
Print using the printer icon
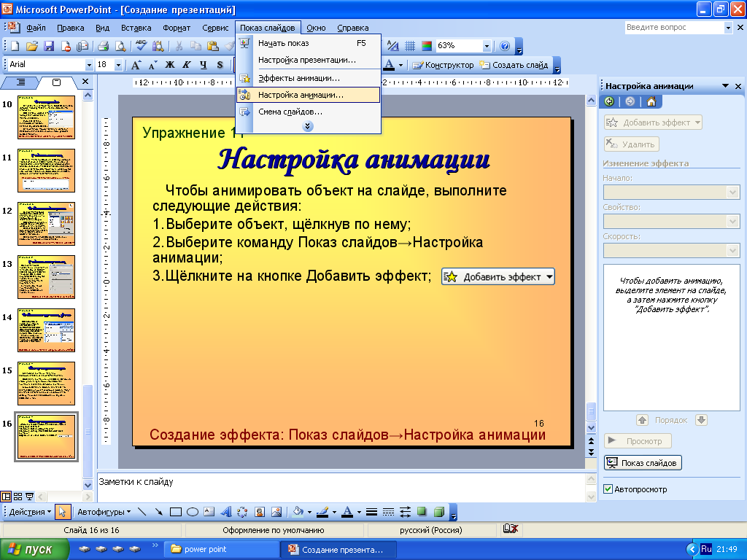(103, 46)
